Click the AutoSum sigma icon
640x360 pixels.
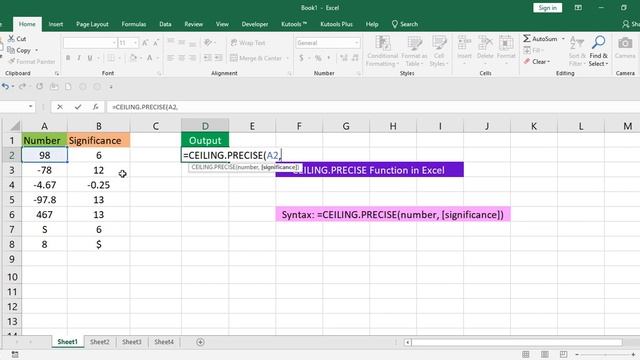tap(527, 38)
